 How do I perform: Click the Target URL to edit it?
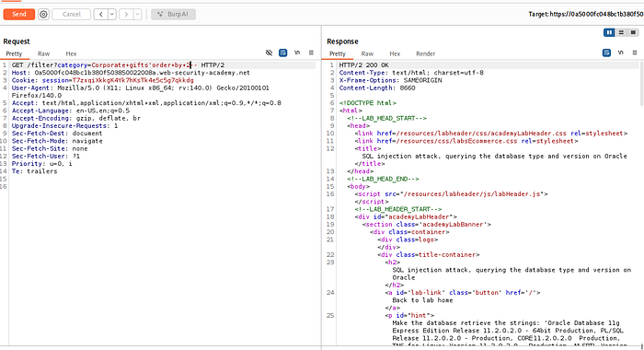coord(586,14)
